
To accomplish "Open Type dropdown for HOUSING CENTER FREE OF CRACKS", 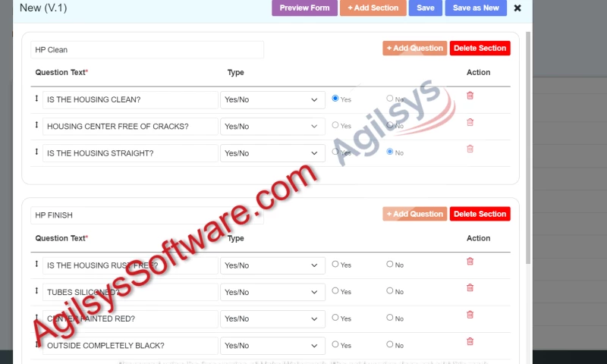I will (272, 127).
